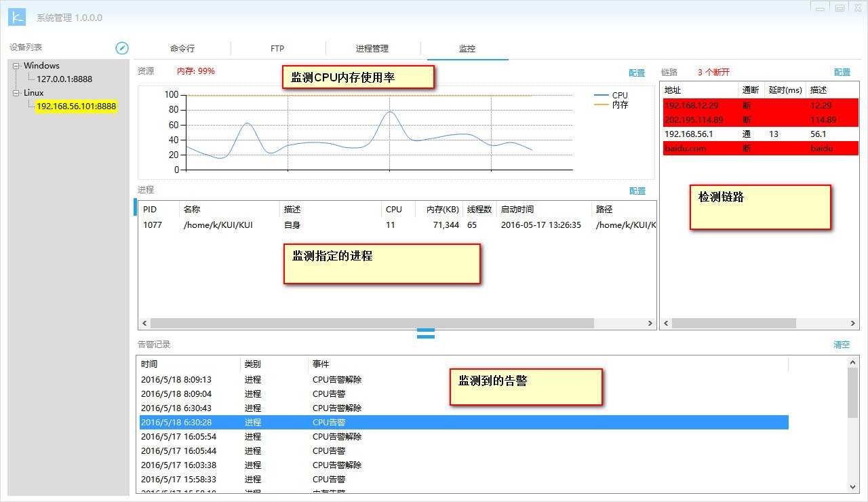This screenshot has height=502, width=868.
Task: Open the 命令行 tab
Action: point(182,49)
